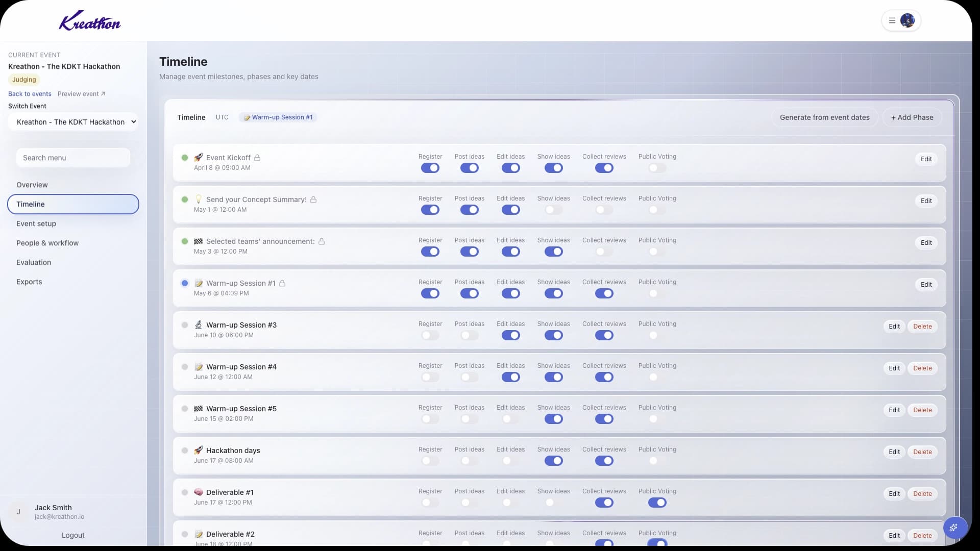This screenshot has width=980, height=551.
Task: Click the rocket icon of Hackathon days
Action: (x=199, y=450)
